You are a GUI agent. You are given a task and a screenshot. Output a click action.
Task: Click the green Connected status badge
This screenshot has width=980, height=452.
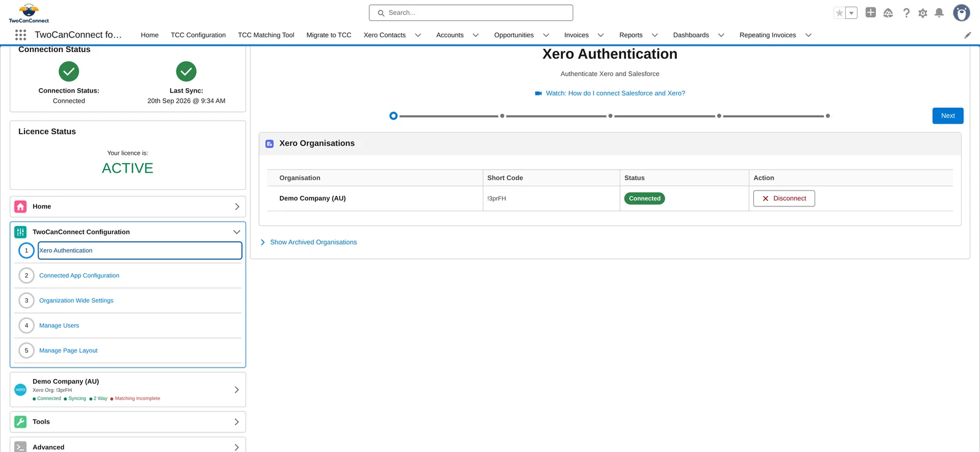coord(644,198)
